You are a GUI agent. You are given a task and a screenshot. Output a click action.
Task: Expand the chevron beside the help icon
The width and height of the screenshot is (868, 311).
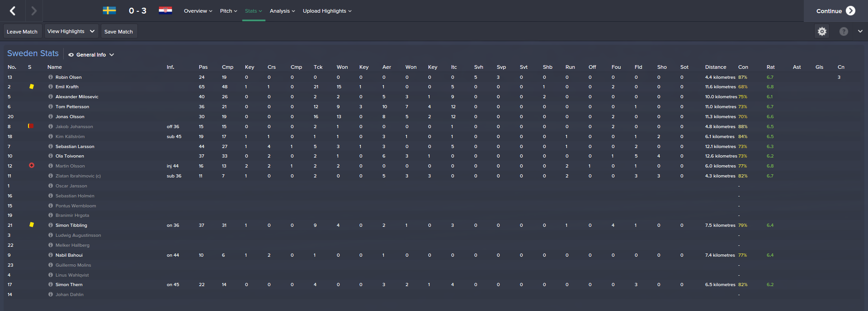click(860, 31)
